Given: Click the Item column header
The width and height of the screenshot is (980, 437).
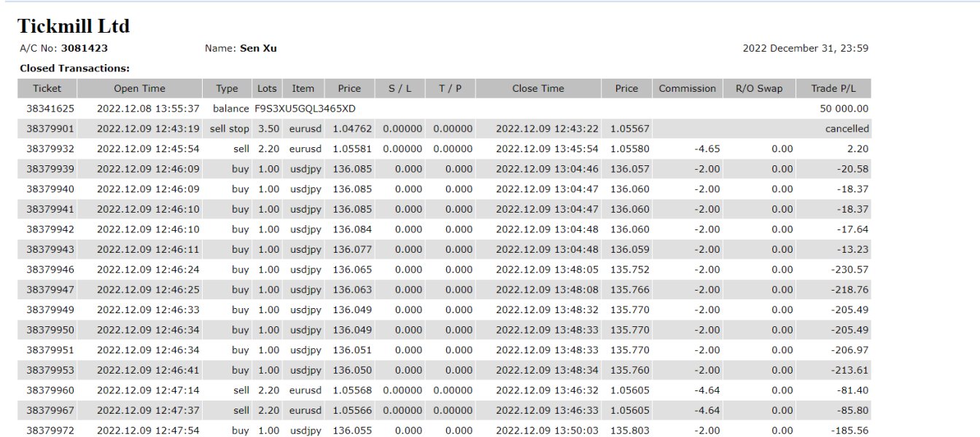Looking at the screenshot, I should pyautogui.click(x=303, y=88).
